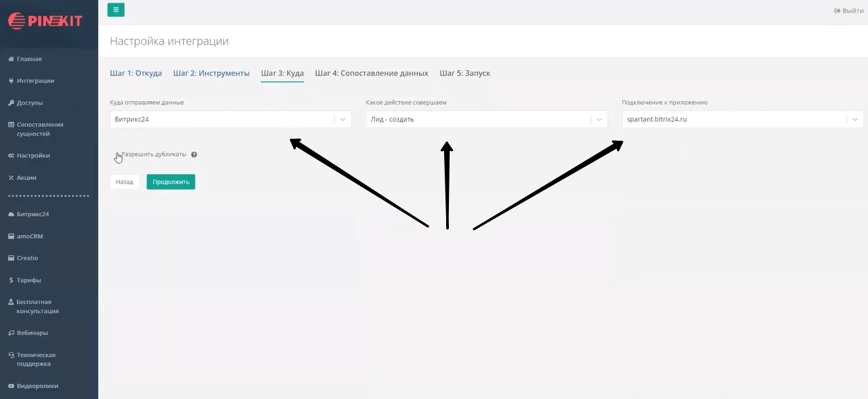Open the Тарифы sidebar item
The height and width of the screenshot is (399, 868).
[28, 280]
